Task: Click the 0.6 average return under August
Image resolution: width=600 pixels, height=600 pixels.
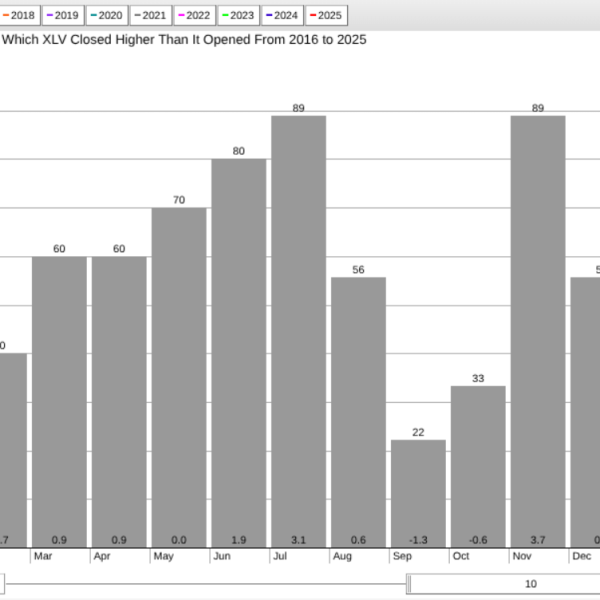Action: (359, 540)
